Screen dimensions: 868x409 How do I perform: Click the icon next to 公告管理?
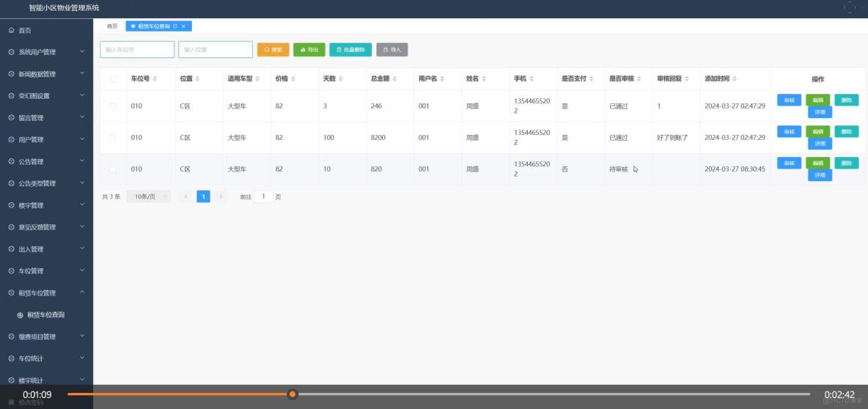(11, 161)
